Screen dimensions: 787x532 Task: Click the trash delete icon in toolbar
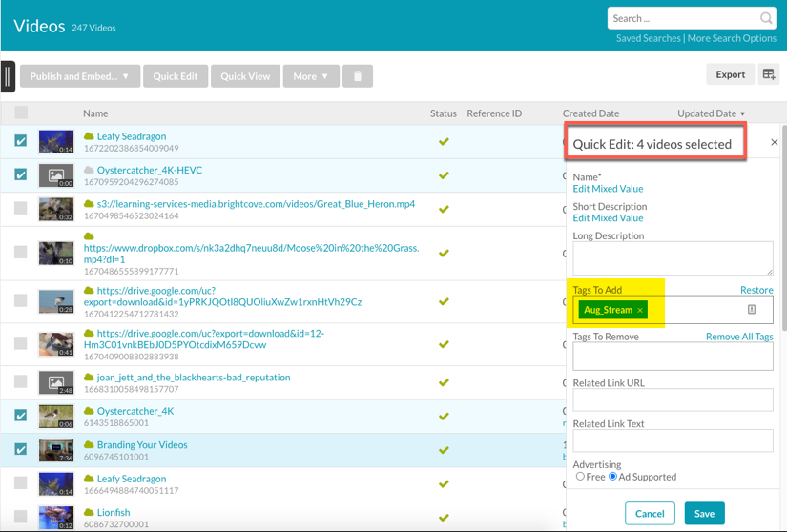tap(358, 76)
